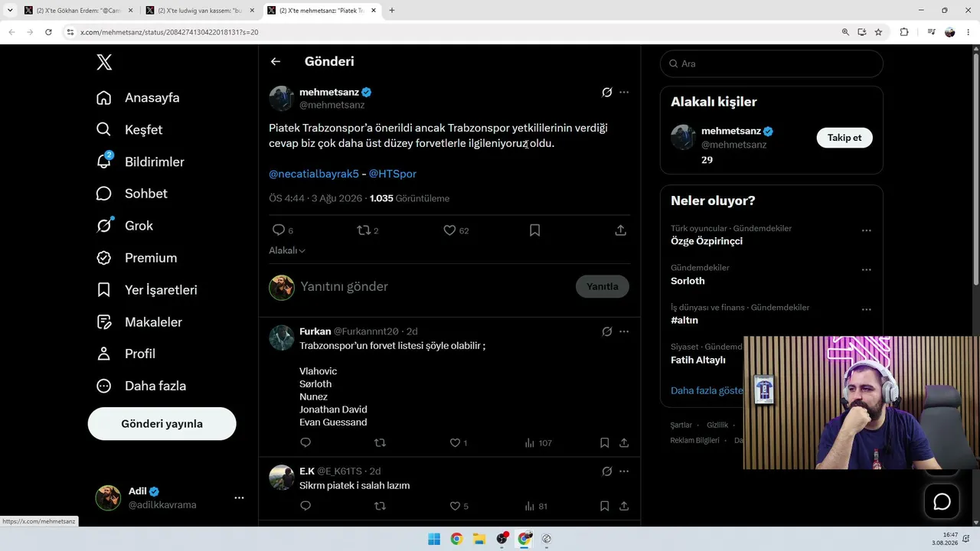Reply icon under Furkan's comment
Viewport: 980px width, 551px height.
coord(305,442)
